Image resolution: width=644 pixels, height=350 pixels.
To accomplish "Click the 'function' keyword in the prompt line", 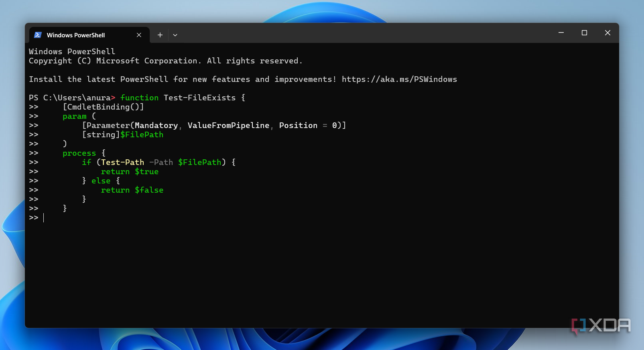I will [139, 98].
